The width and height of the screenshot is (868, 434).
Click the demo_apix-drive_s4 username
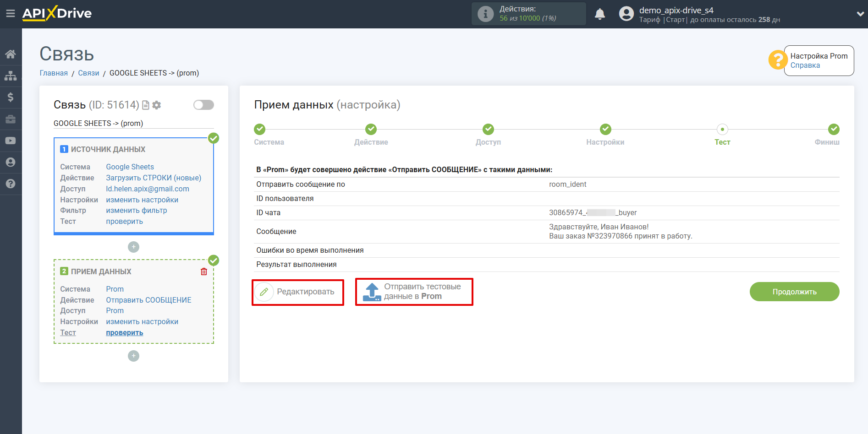pos(676,10)
